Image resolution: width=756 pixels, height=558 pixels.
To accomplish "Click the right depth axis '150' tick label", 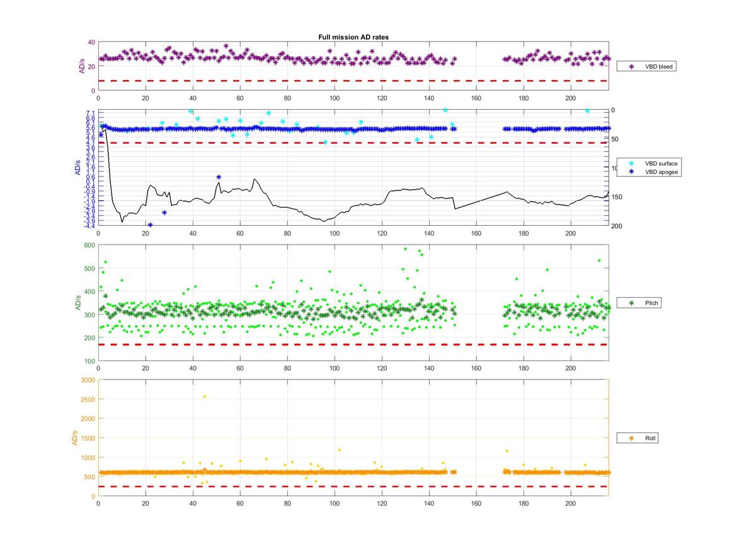I will coord(617,197).
